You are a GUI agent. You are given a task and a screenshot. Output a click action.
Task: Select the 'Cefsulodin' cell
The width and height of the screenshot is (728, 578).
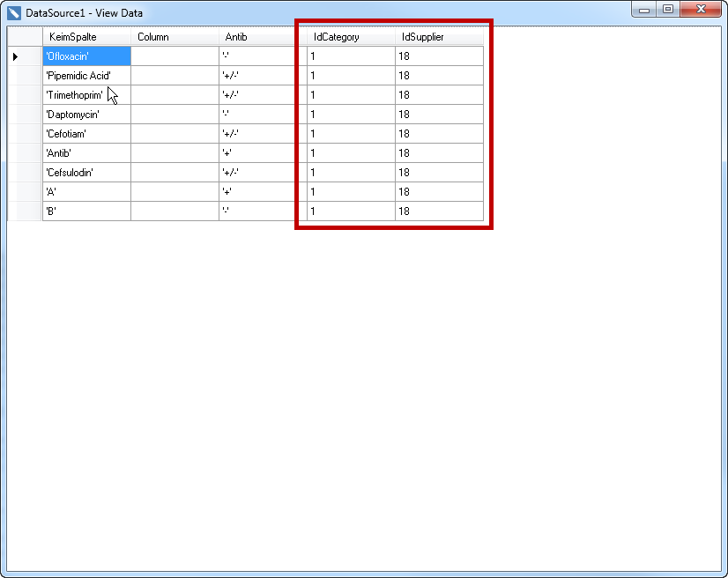87,173
